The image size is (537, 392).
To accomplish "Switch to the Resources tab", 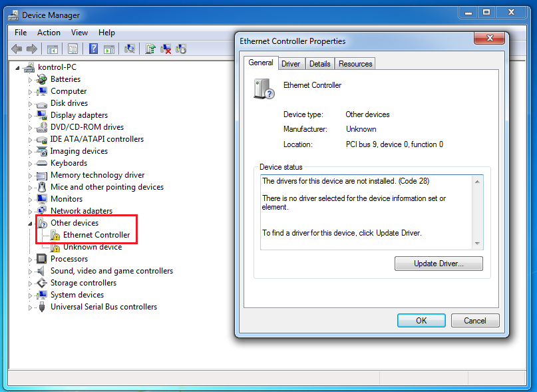I will click(355, 64).
